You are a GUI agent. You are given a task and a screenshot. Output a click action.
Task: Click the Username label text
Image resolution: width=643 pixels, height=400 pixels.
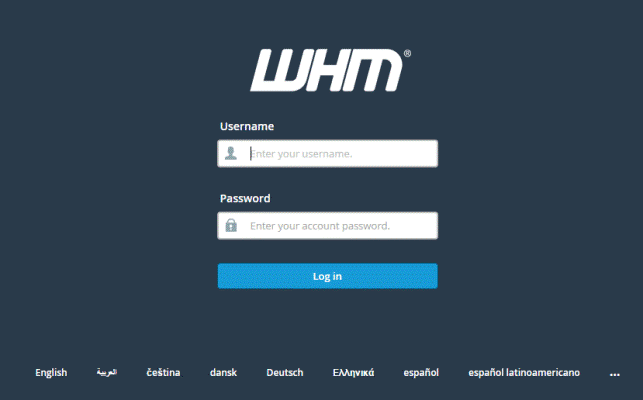tap(247, 126)
